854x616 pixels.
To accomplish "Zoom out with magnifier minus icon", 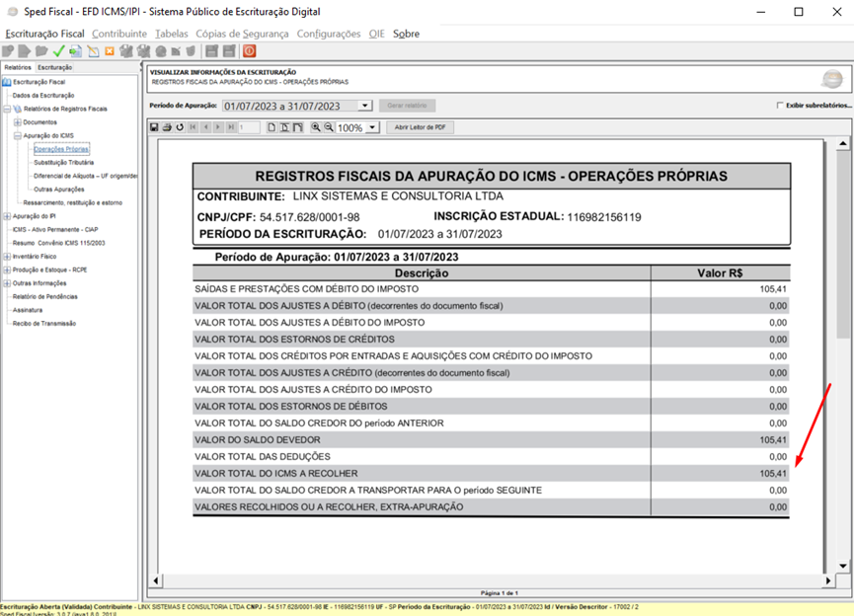I will tap(329, 127).
